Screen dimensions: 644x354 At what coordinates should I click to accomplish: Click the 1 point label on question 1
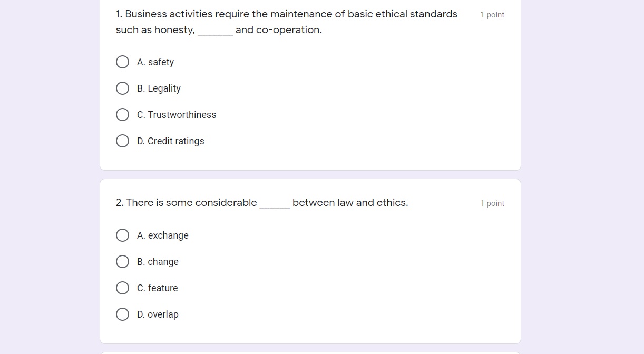tap(492, 14)
